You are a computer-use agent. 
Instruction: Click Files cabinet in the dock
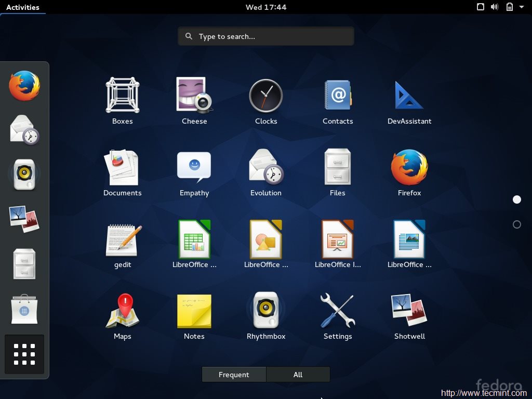[x=24, y=264]
